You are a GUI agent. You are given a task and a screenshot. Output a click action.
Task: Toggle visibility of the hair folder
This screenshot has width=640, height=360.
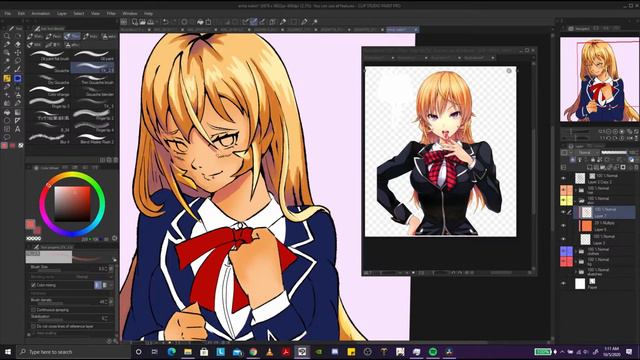click(x=564, y=190)
